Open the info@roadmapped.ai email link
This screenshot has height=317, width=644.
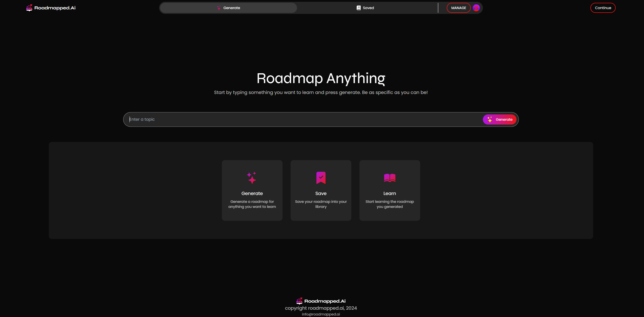pyautogui.click(x=321, y=314)
